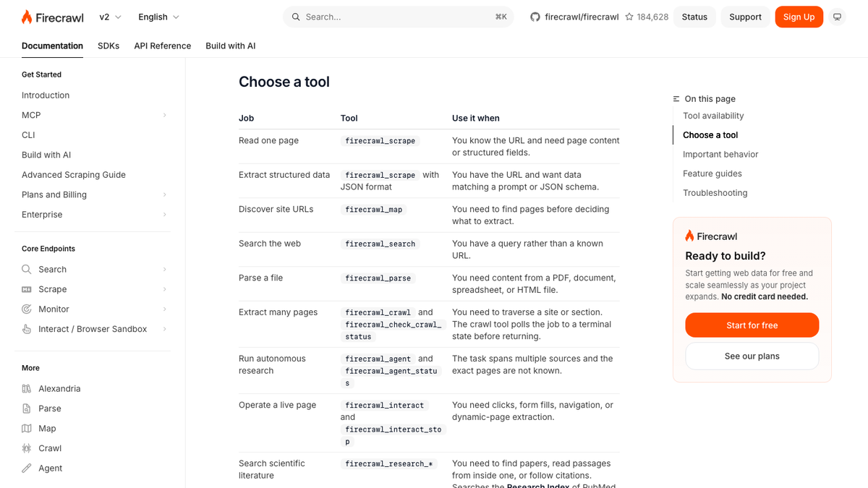This screenshot has height=488, width=868.
Task: Jump to Tool availability section
Action: [x=713, y=116]
